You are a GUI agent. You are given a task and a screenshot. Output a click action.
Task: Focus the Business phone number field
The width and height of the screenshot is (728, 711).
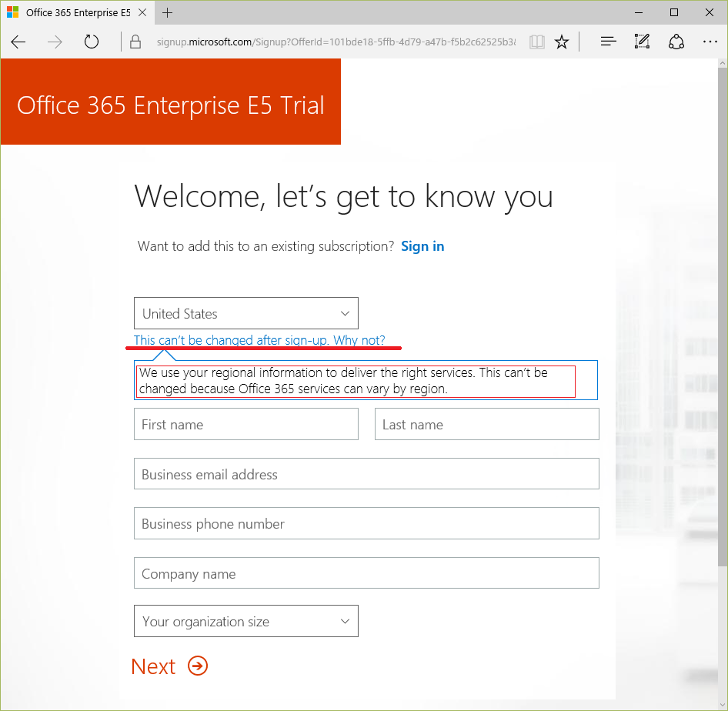pyautogui.click(x=367, y=523)
